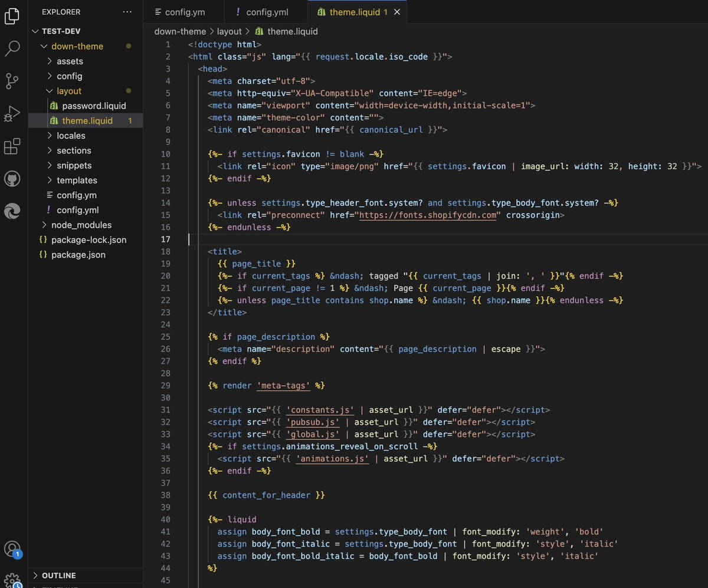Click line number 38 in the gutter
Screen dimensions: 708x588
pos(165,495)
